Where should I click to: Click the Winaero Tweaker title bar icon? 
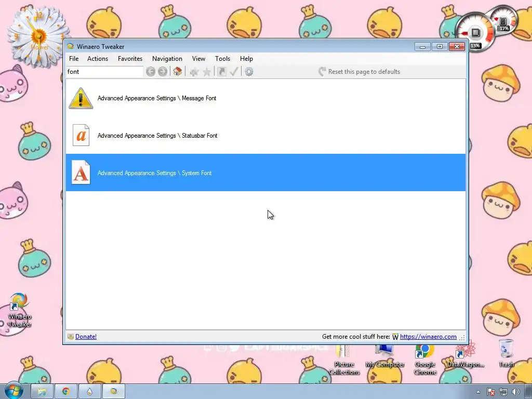[71, 46]
